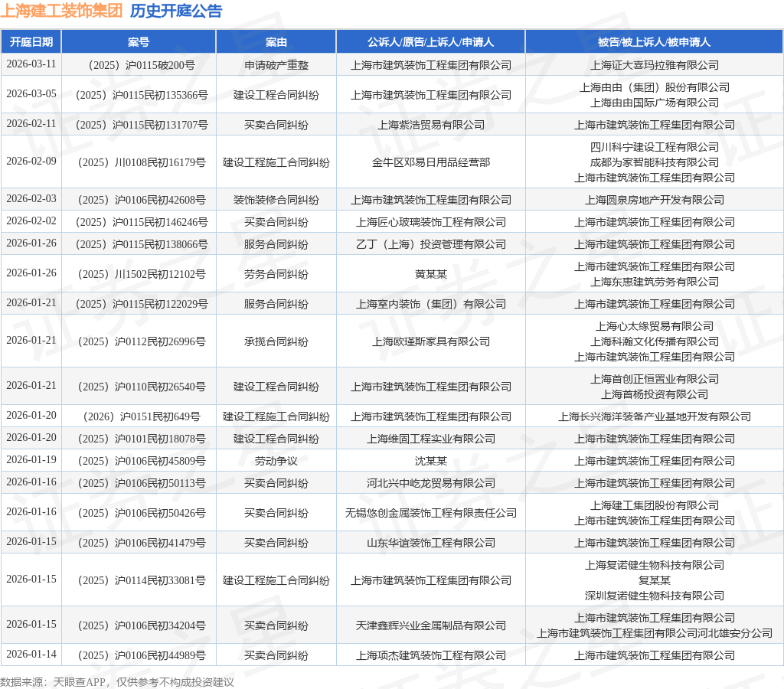Click plaintiff 河北兴中屹龙贸易有限公司
The width and height of the screenshot is (784, 689).
click(430, 484)
